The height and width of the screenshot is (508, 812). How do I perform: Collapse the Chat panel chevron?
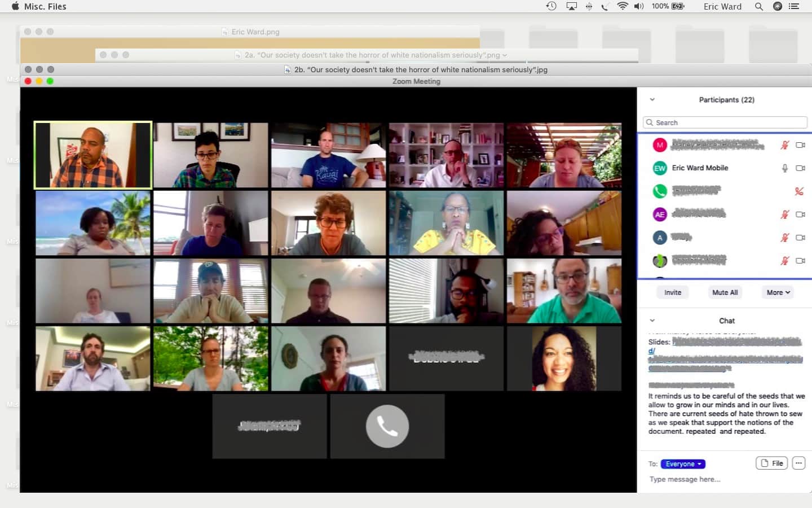point(652,321)
